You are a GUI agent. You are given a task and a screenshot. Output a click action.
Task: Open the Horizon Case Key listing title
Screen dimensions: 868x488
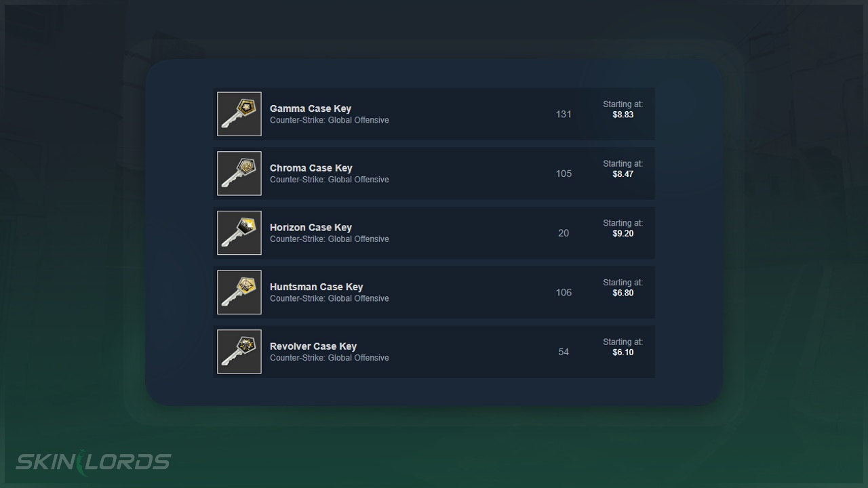pyautogui.click(x=311, y=227)
